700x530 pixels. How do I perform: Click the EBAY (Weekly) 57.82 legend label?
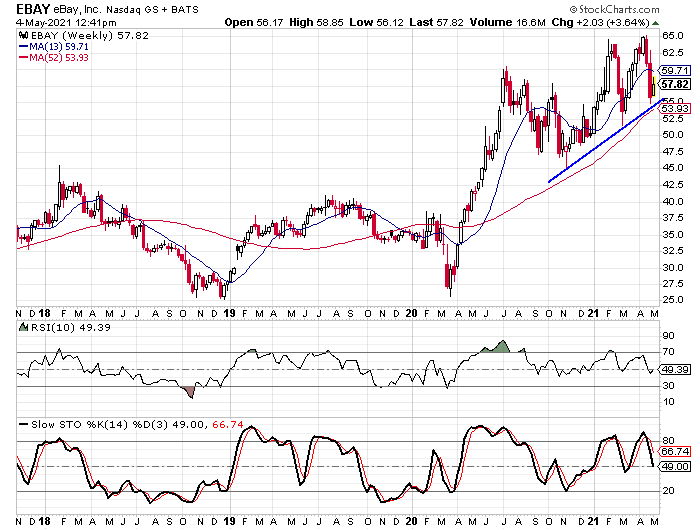[x=89, y=35]
